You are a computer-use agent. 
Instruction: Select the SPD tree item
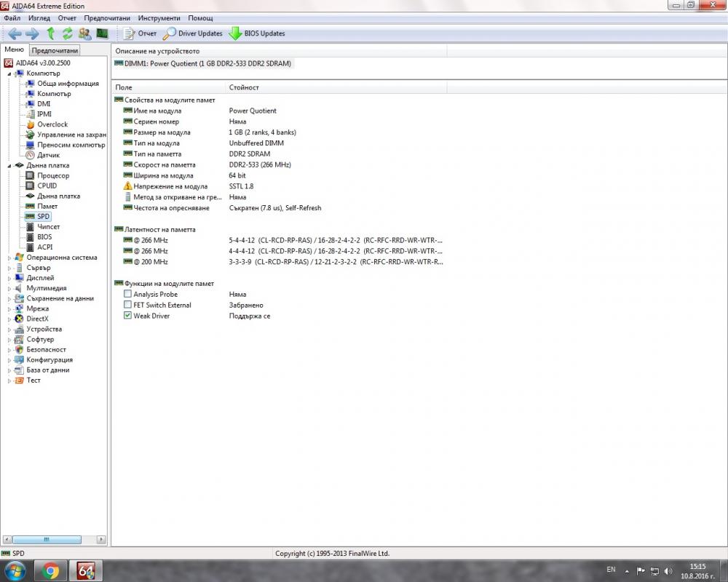pos(43,216)
